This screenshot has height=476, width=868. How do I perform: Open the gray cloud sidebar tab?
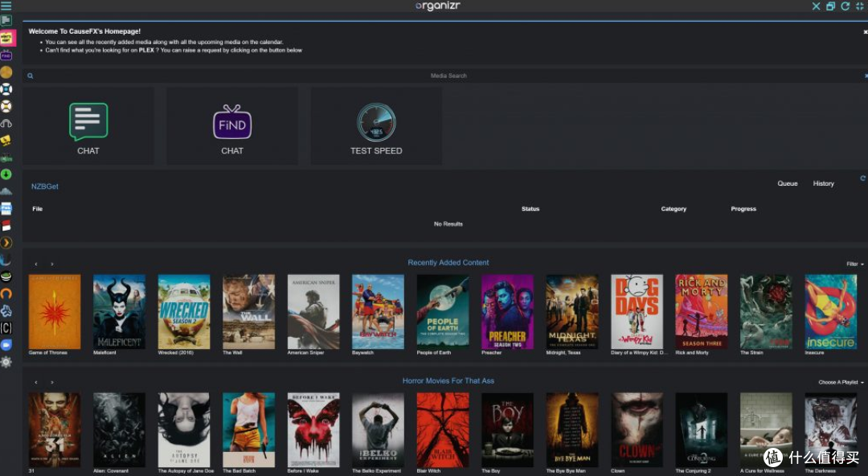click(x=6, y=191)
